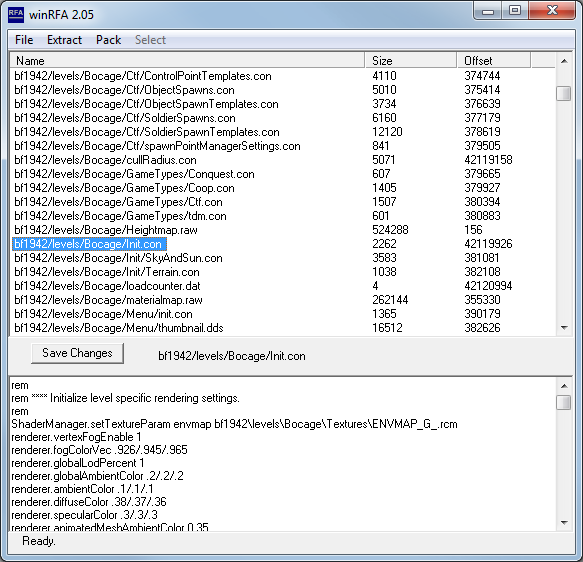Open the File menu
The image size is (583, 562).
24,40
